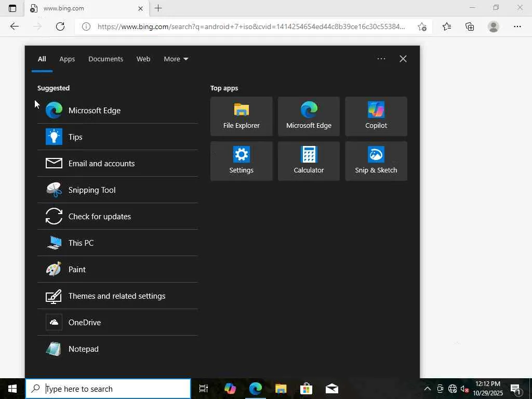
Task: Open File Explorer from the taskbar
Action: point(281,389)
